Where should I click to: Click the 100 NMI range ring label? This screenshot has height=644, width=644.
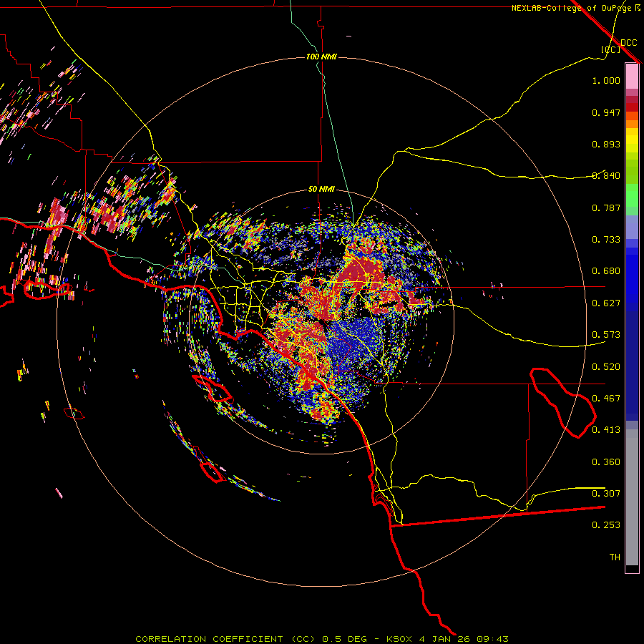(x=321, y=57)
